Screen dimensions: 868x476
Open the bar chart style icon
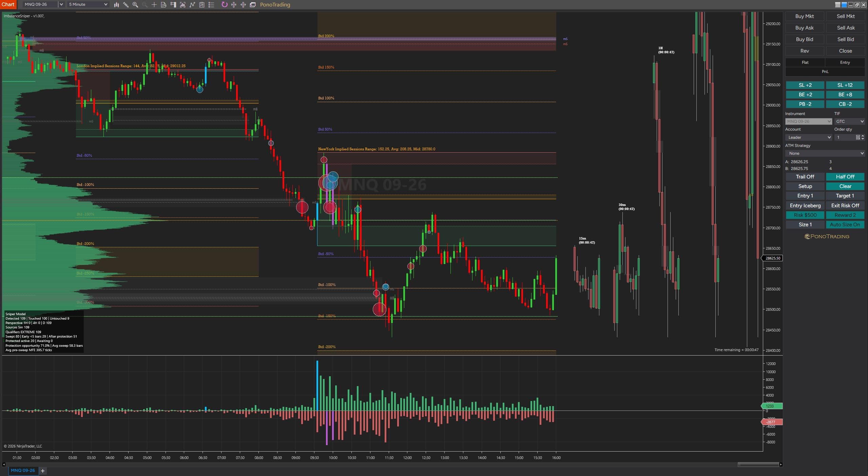(x=116, y=5)
